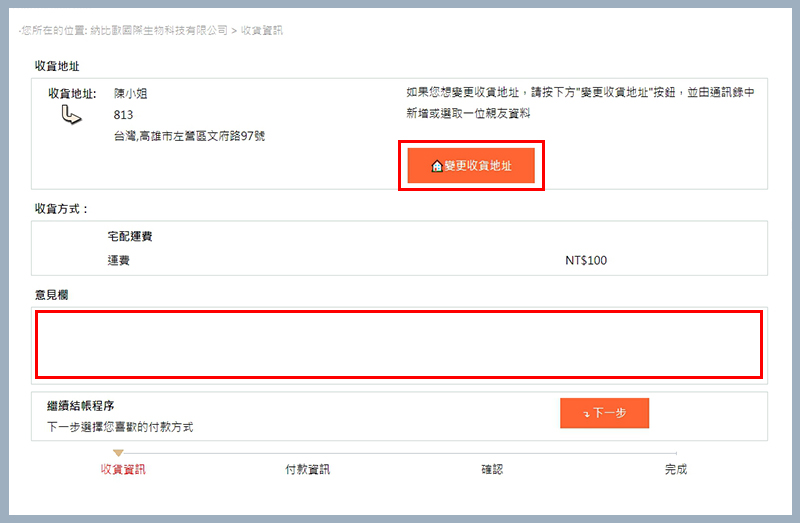Click the arrow icon on the 下一步 button

(x=587, y=414)
